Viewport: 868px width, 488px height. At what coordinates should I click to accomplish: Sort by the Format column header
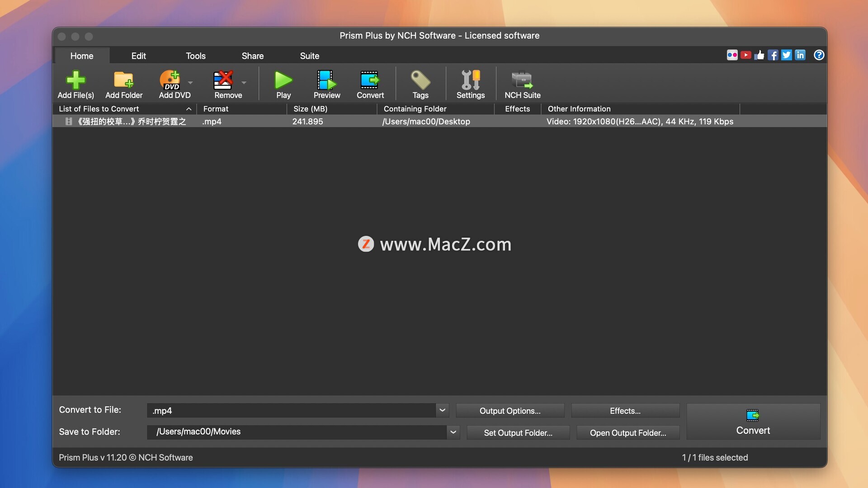coord(241,109)
